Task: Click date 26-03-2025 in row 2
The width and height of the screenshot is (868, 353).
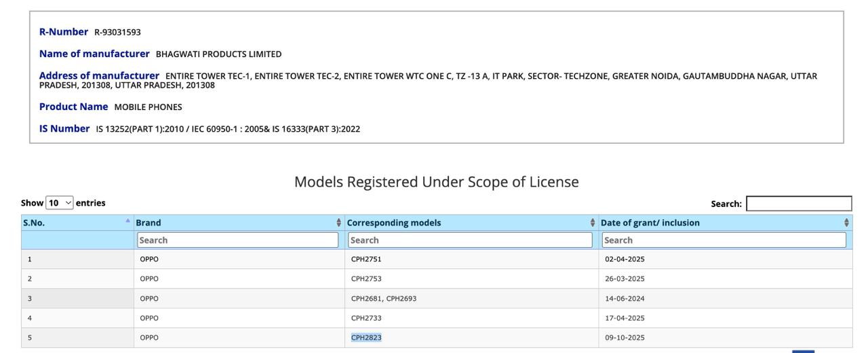Action: pyautogui.click(x=625, y=279)
